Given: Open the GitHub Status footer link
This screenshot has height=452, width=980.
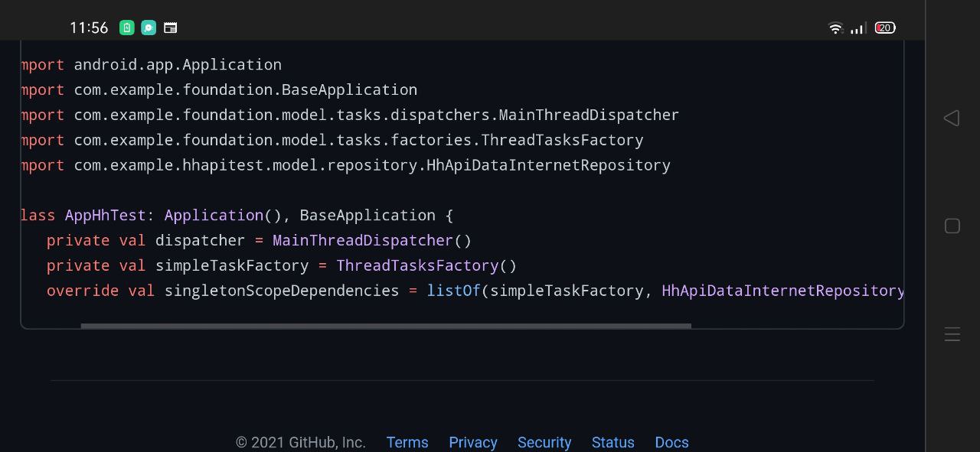Looking at the screenshot, I should coord(613,442).
